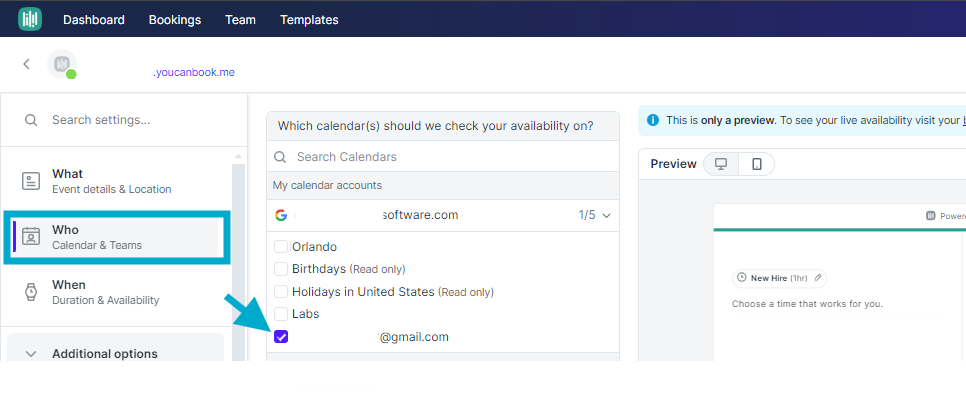Click the YouCanBookMe logo icon
This screenshot has width=966, height=406.
(30, 18)
